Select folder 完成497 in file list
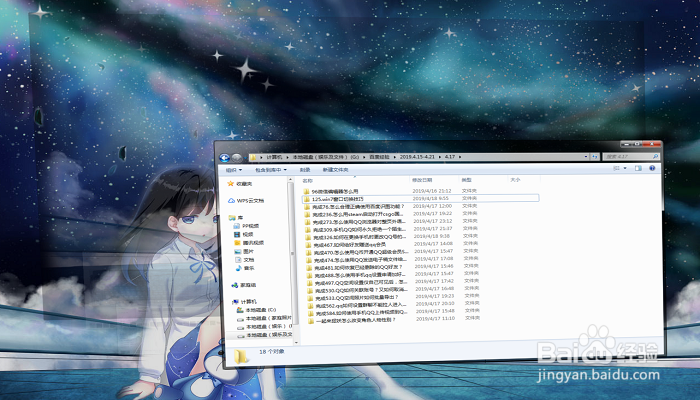Image resolution: width=700 pixels, height=400 pixels. coord(358,283)
